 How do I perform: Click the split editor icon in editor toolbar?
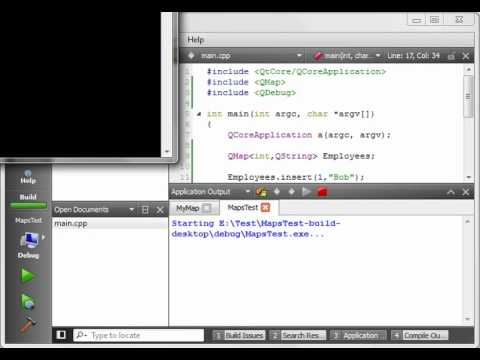451,56
